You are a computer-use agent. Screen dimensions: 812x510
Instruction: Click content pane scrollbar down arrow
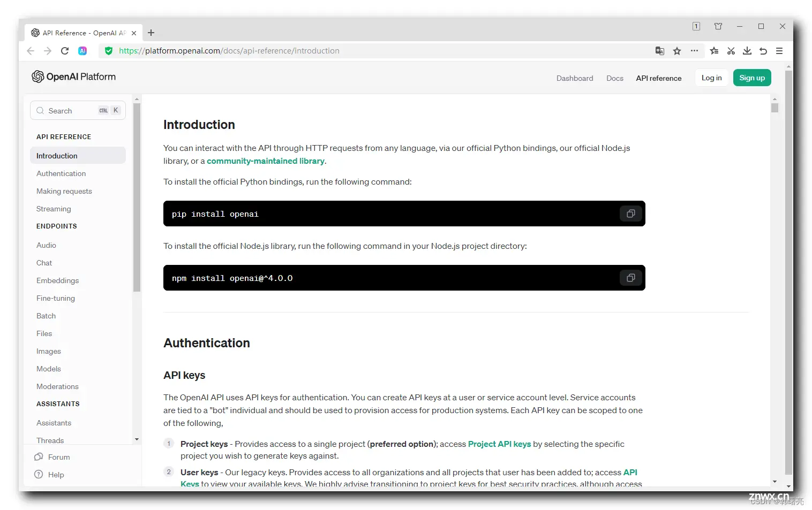coord(775,482)
